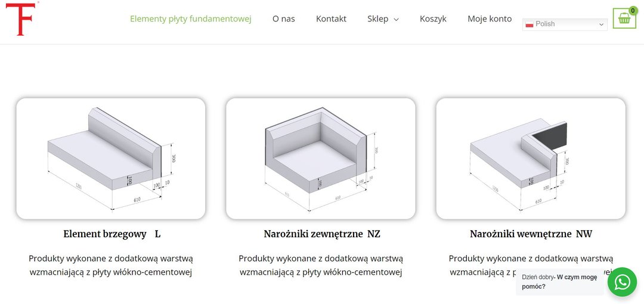This screenshot has width=644, height=304.
Task: Open the green shopping basket icon
Action: 624,18
